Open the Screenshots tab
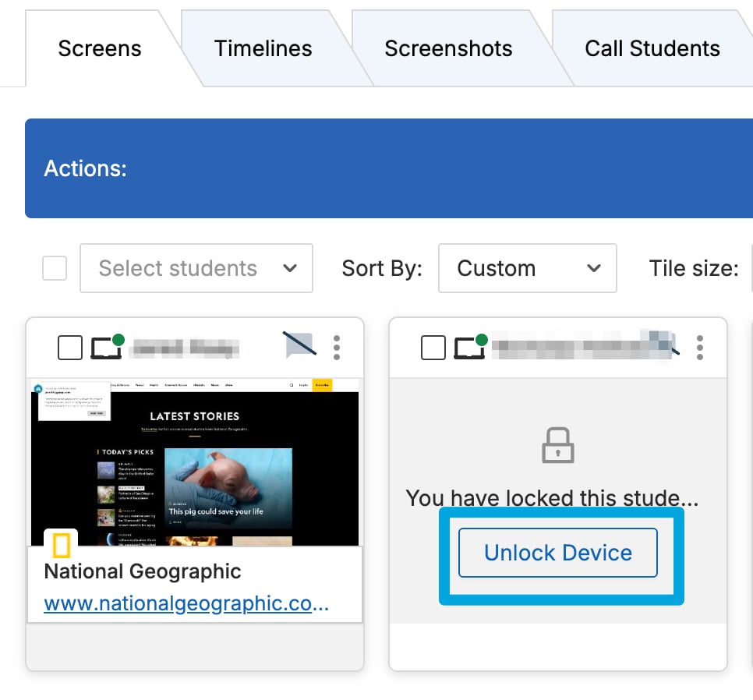753x700 pixels. [448, 48]
